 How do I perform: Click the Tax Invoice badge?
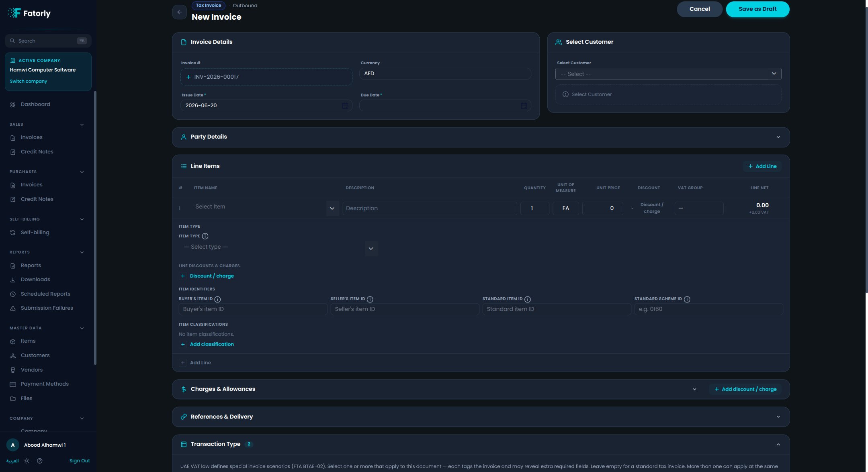(x=208, y=5)
